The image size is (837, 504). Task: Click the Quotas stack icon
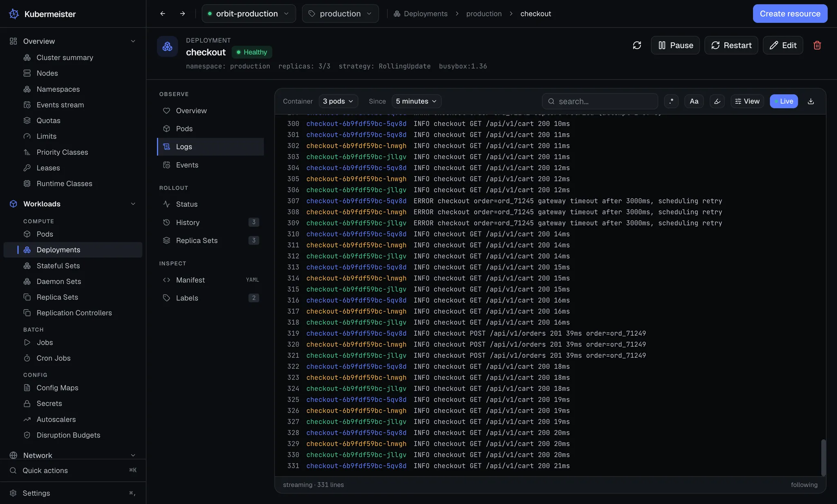click(27, 120)
